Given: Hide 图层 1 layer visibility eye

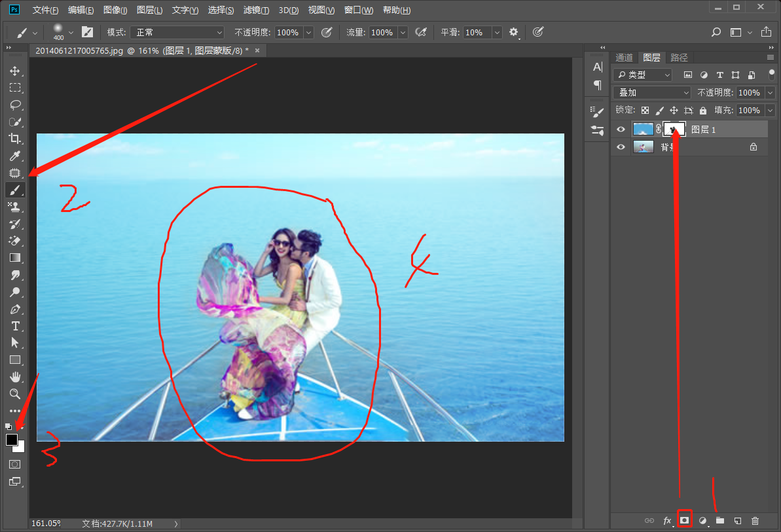Looking at the screenshot, I should click(621, 130).
